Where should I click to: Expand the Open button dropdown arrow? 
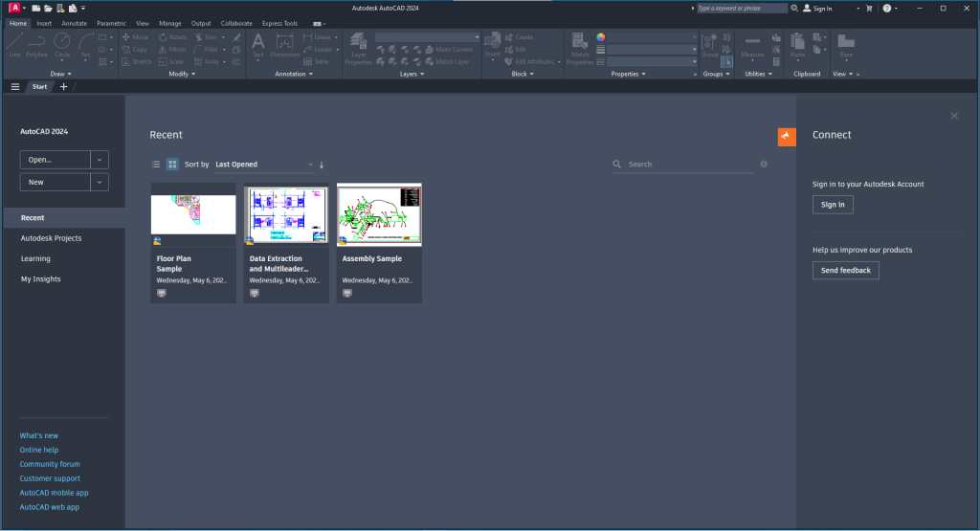tap(100, 160)
